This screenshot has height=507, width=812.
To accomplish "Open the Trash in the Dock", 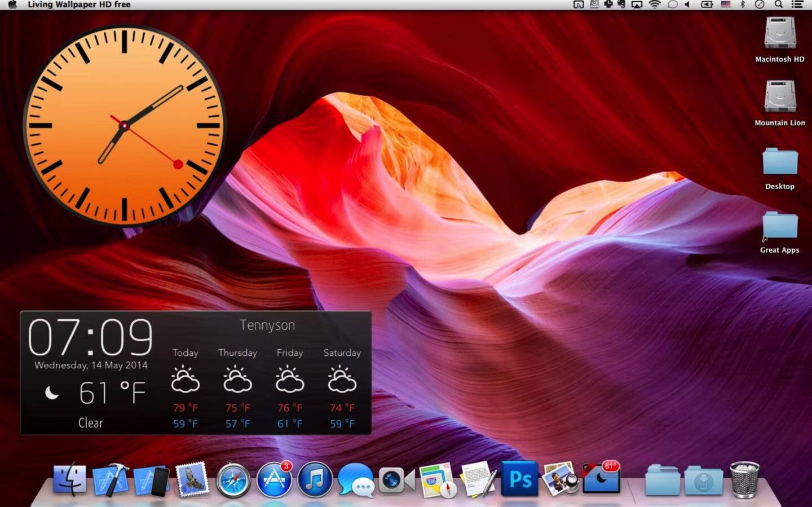I will pos(744,479).
